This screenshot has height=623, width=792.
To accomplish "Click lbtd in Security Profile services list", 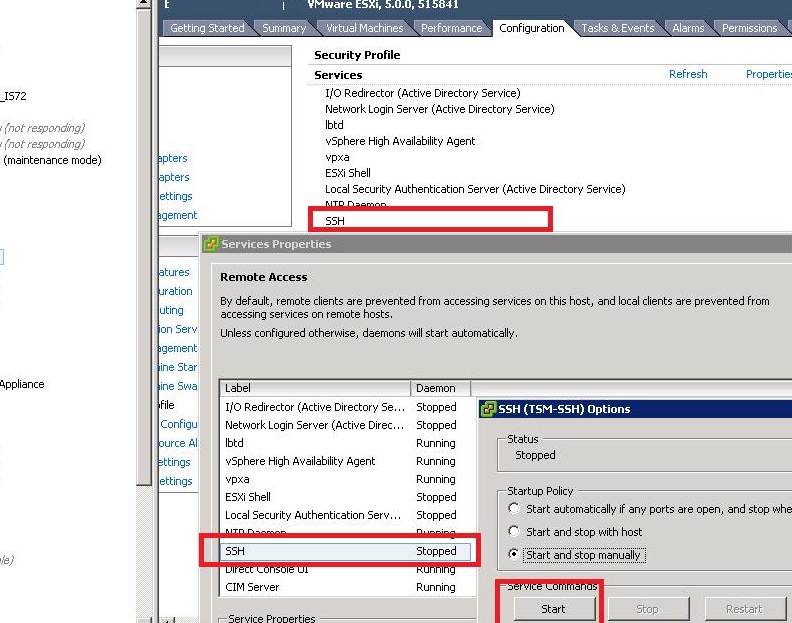I will point(334,125).
